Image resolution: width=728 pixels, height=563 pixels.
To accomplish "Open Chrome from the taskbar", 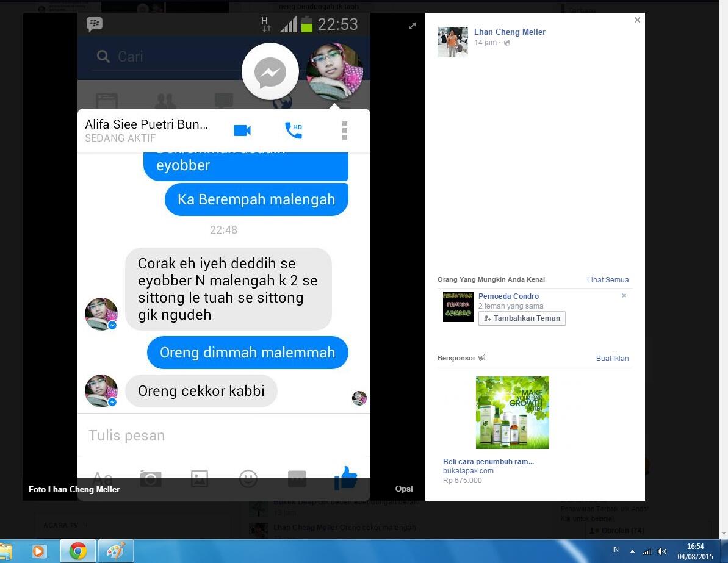I will coord(78,551).
